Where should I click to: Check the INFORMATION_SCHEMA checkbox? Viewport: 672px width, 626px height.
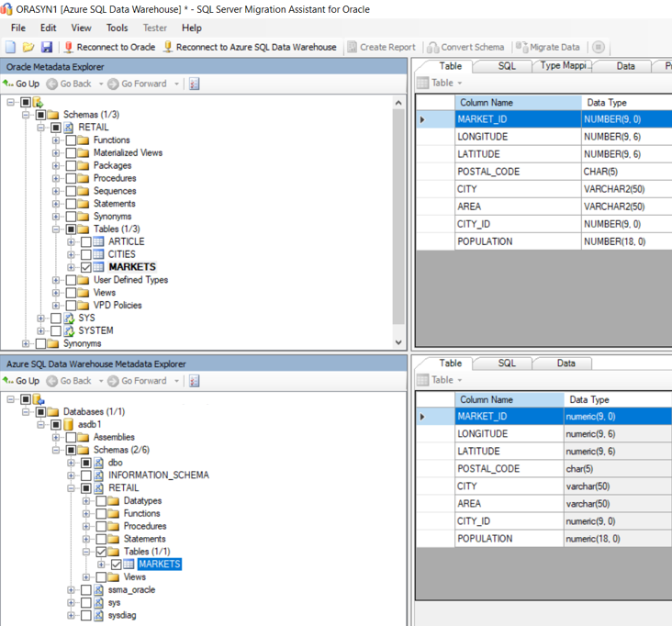click(86, 475)
